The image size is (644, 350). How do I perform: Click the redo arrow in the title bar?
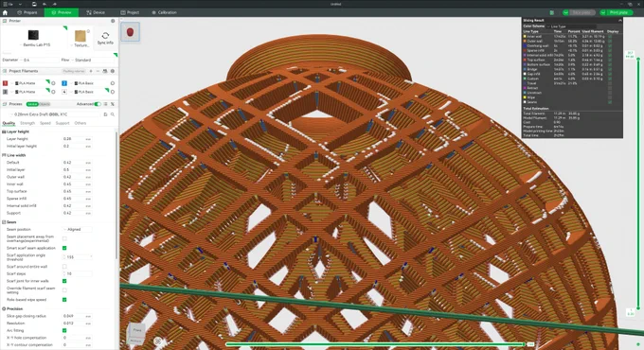[x=54, y=4]
